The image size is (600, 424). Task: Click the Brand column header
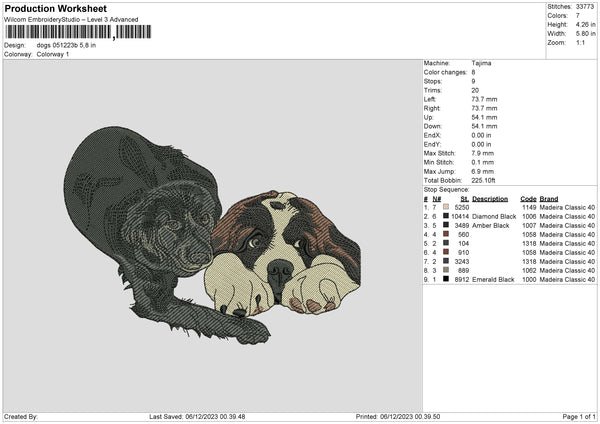pos(549,198)
